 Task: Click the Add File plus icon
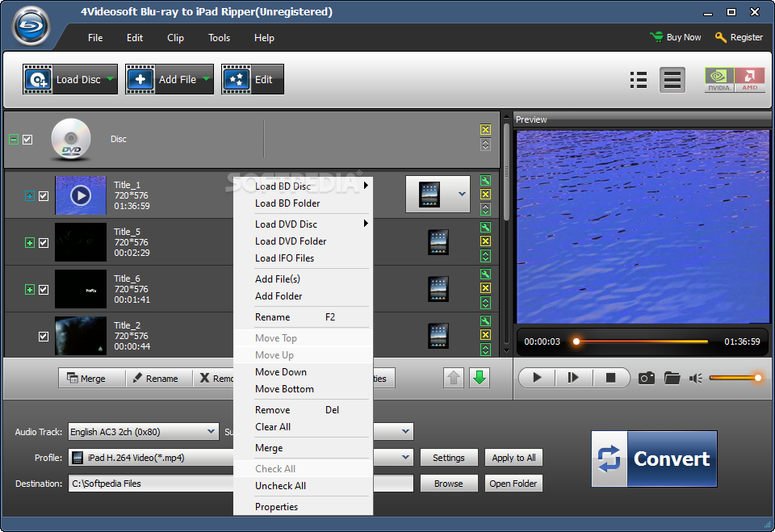point(140,79)
